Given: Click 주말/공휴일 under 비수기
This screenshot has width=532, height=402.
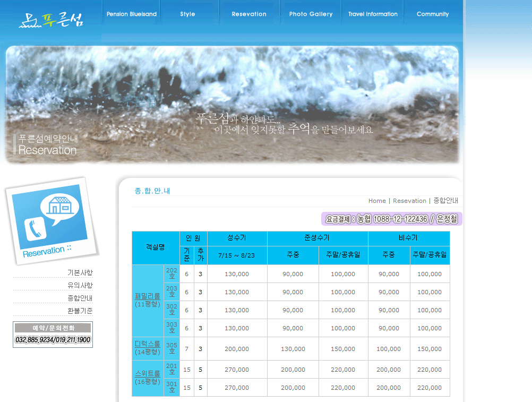Looking at the screenshot, I should coord(430,255).
